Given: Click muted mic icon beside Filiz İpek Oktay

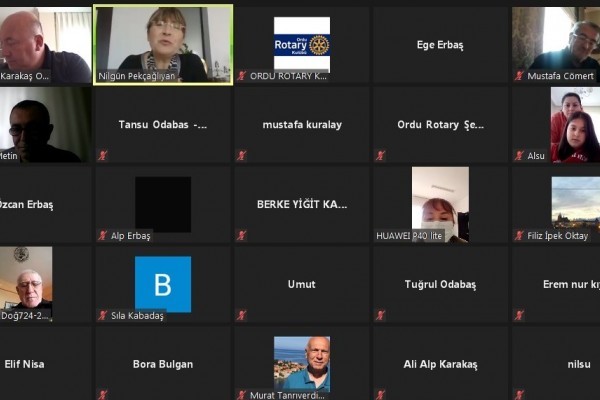Looking at the screenshot, I should click(519, 235).
